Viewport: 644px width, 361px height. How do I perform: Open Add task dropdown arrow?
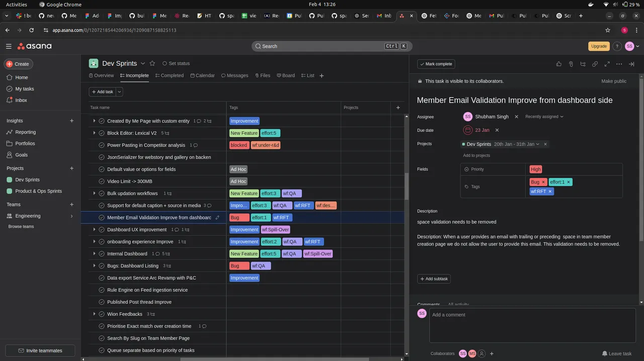pos(119,92)
